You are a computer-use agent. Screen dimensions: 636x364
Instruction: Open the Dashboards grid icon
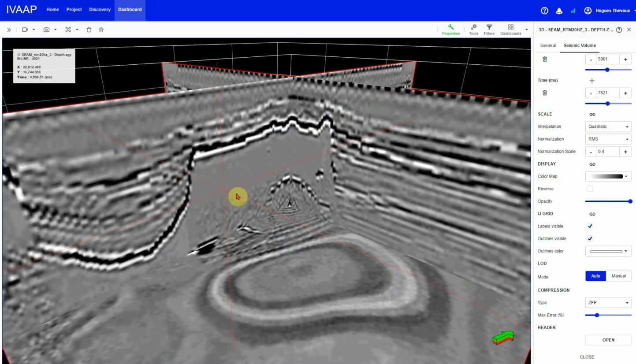tap(511, 30)
